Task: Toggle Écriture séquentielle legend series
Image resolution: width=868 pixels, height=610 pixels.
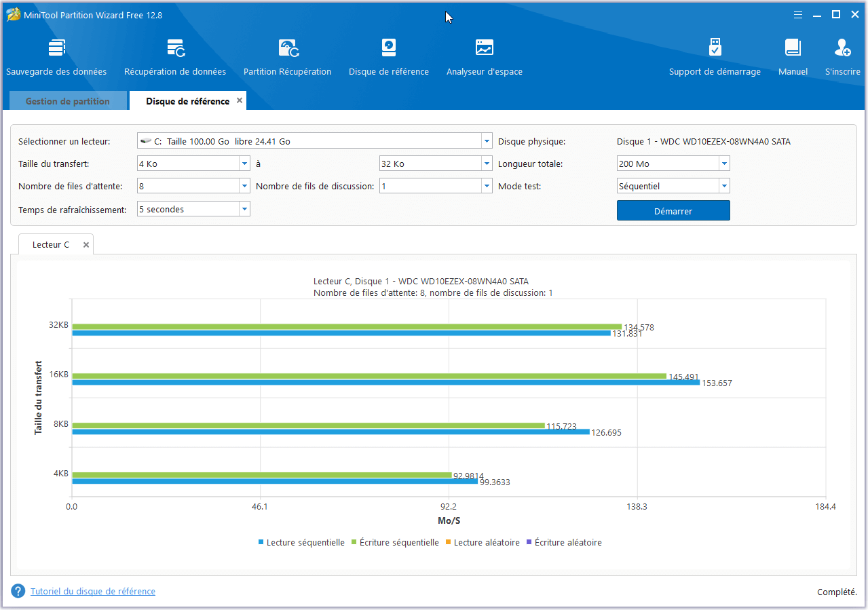Action: coord(394,542)
